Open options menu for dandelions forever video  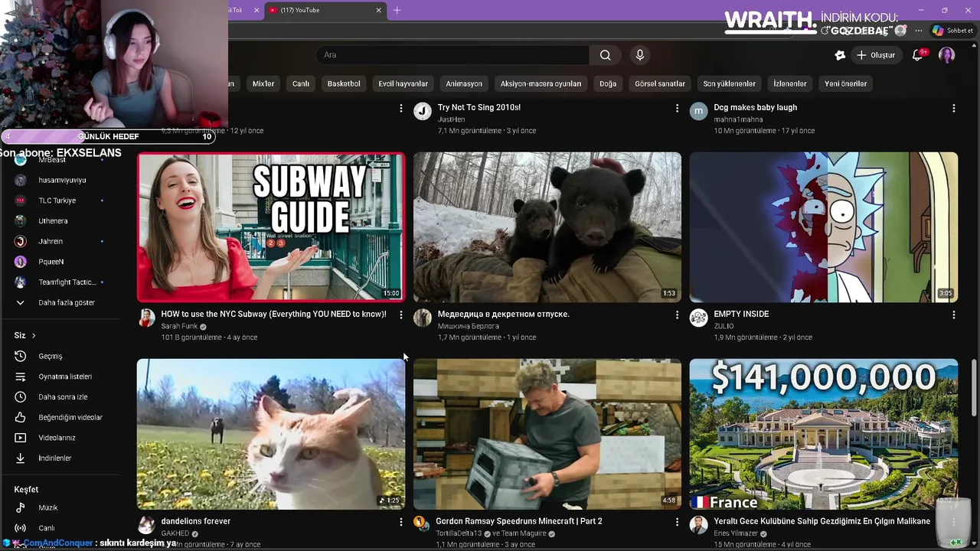pyautogui.click(x=400, y=522)
